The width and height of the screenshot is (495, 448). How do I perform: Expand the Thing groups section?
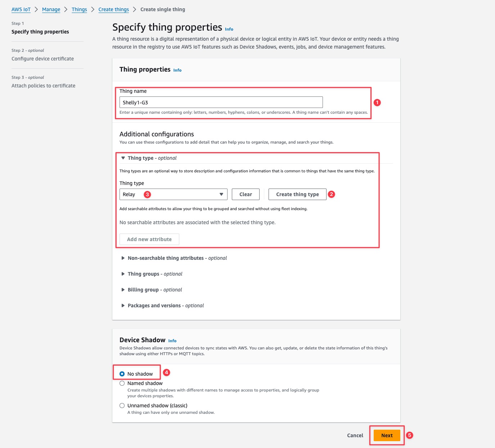(x=123, y=274)
